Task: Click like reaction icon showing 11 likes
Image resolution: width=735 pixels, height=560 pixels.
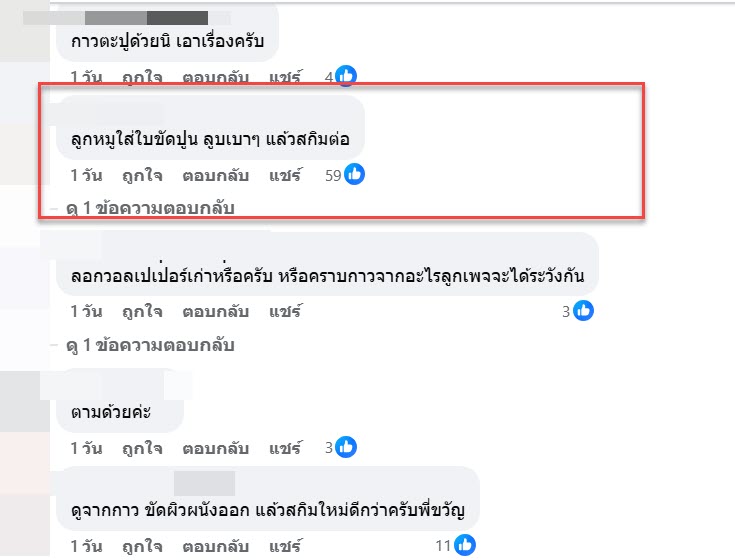Action: 465,546
